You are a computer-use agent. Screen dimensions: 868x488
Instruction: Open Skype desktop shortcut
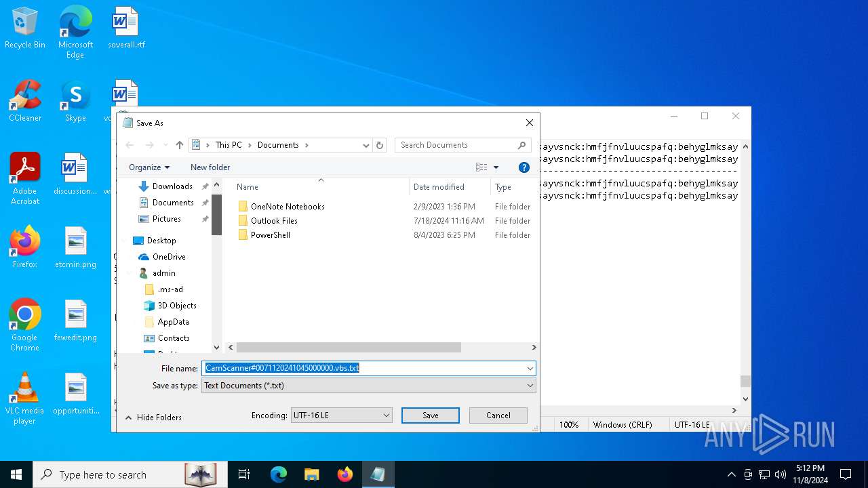[75, 102]
